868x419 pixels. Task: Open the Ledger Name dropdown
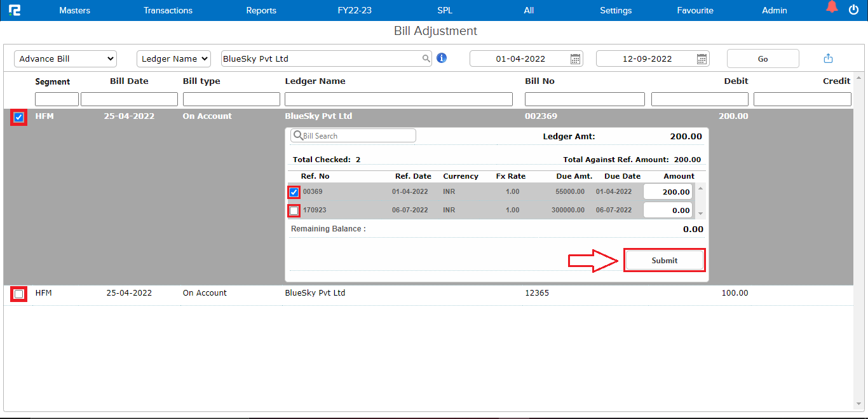[173, 58]
